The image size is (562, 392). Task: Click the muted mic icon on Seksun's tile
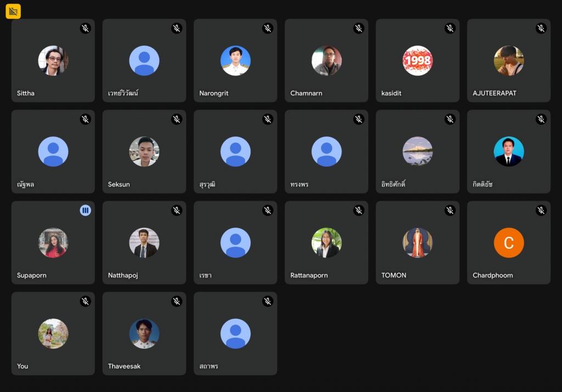pyautogui.click(x=176, y=120)
